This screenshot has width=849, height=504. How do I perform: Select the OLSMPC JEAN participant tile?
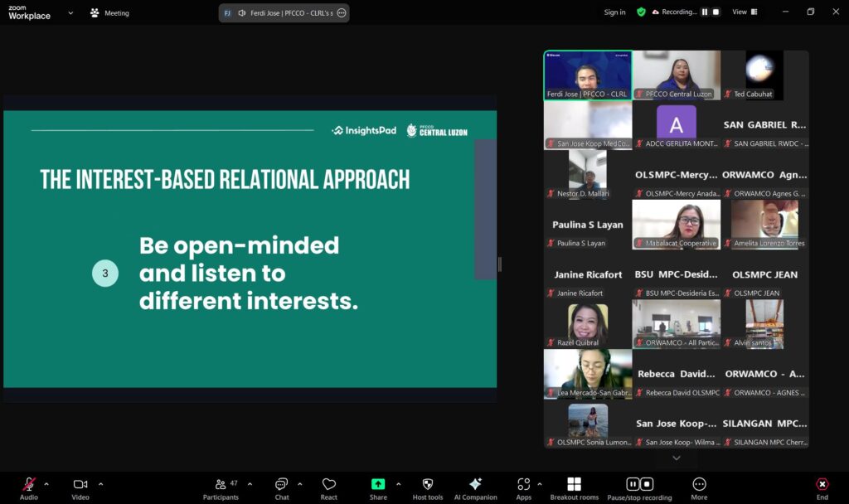pyautogui.click(x=765, y=274)
